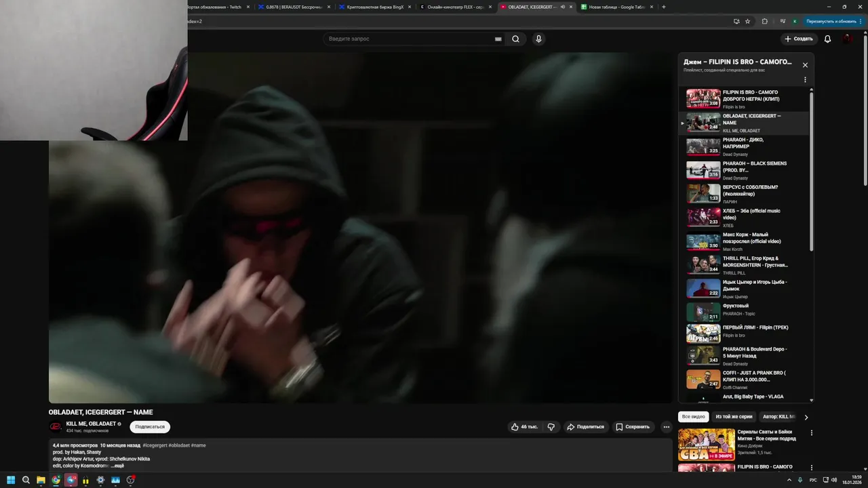Switch to Новая таблица Google Sheets tab
This screenshot has width=868, height=488.
point(618,7)
